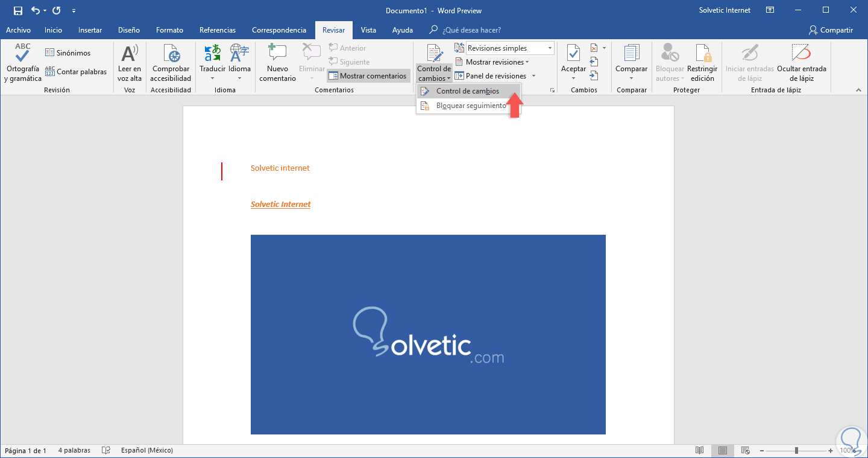This screenshot has height=458, width=868.
Task: Zoom out with the minus button
Action: click(762, 451)
